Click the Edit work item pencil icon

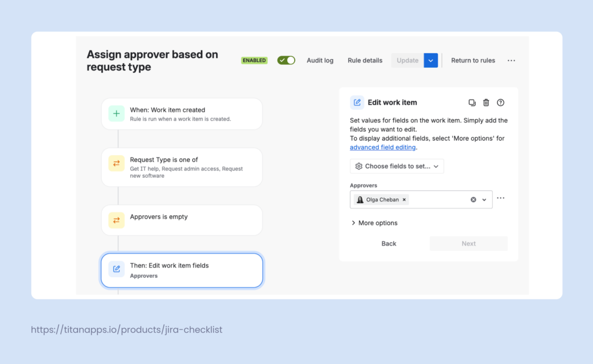coord(357,102)
